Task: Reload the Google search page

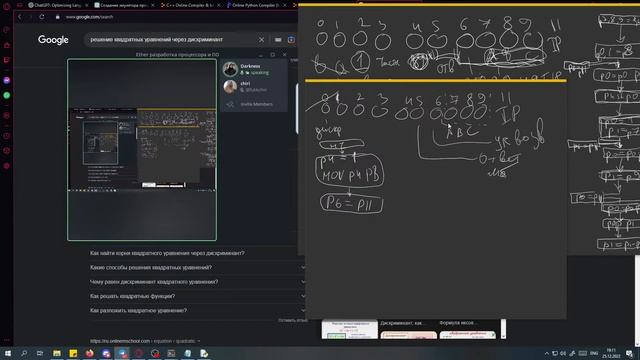Action: tap(42, 17)
